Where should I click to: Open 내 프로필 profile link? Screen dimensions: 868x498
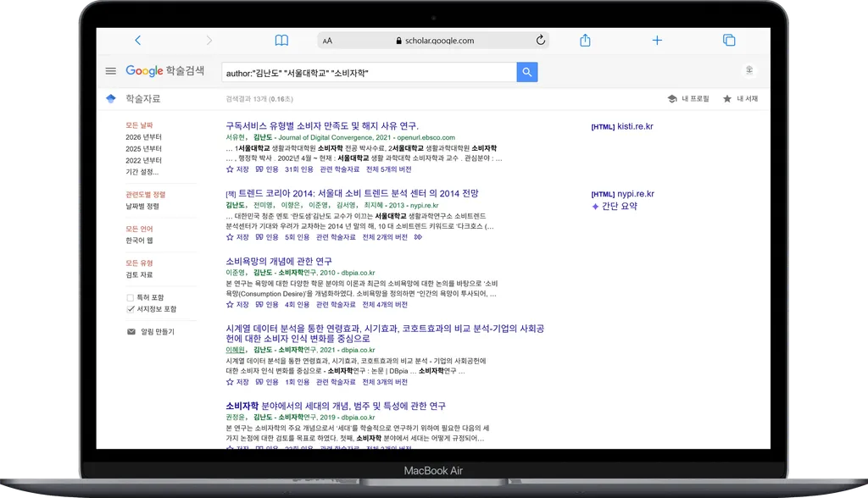(688, 98)
